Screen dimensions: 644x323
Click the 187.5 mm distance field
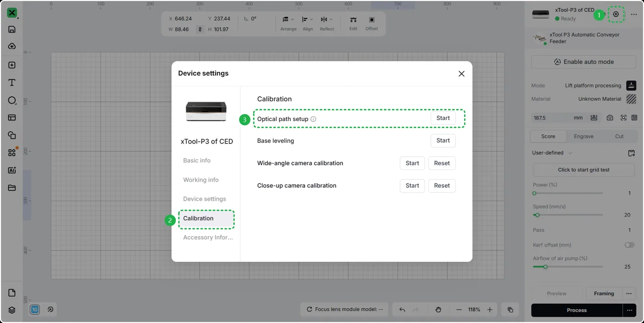tap(558, 118)
